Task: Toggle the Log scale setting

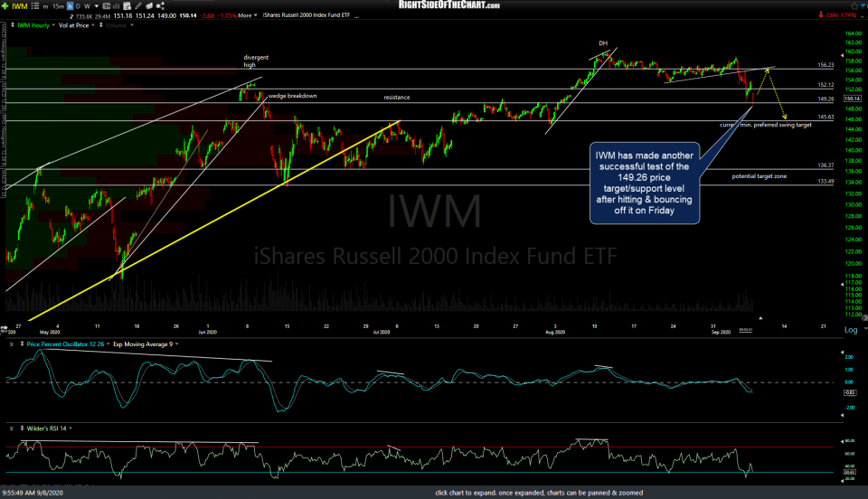Action: click(x=851, y=330)
